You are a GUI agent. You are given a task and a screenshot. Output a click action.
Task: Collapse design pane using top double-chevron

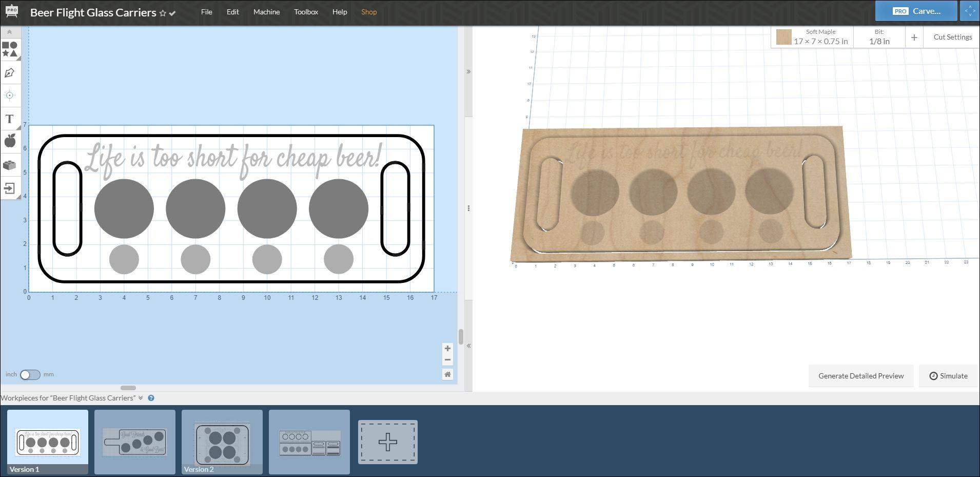pos(468,71)
